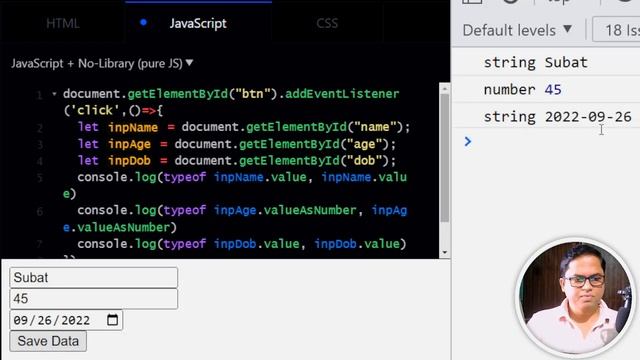Open the JavaScript + No-Library language dropdown

(102, 63)
